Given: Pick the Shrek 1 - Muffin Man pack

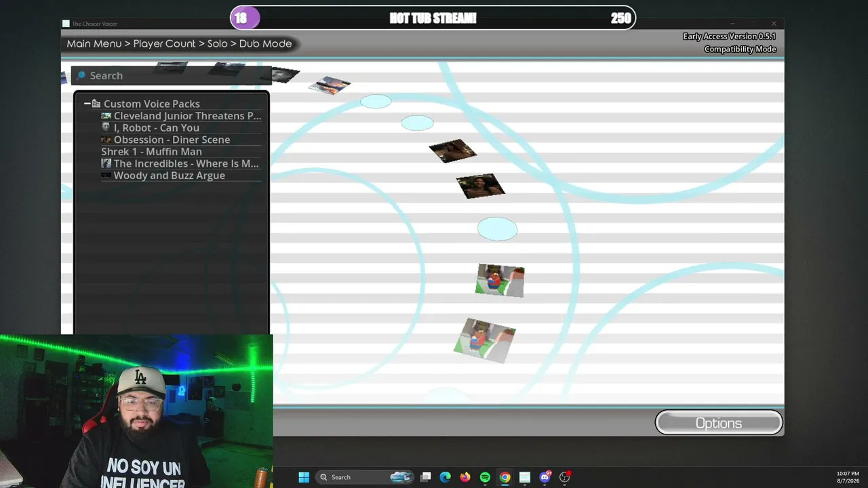Looking at the screenshot, I should click(x=181, y=152).
